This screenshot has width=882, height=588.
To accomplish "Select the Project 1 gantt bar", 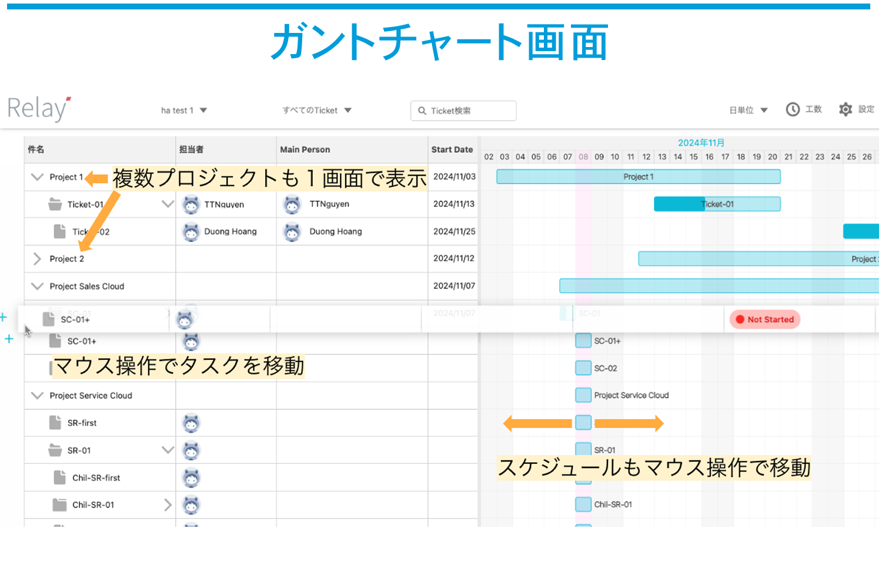I will (x=638, y=177).
